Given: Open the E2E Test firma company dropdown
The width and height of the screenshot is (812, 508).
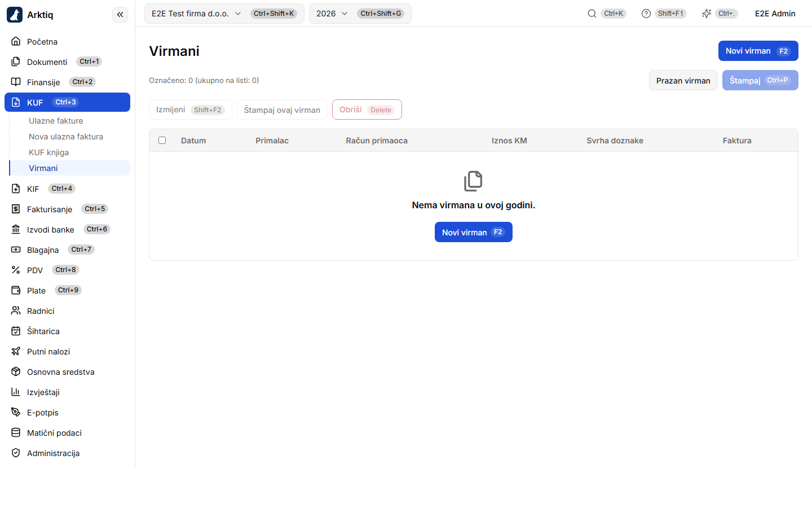Looking at the screenshot, I should (224, 14).
